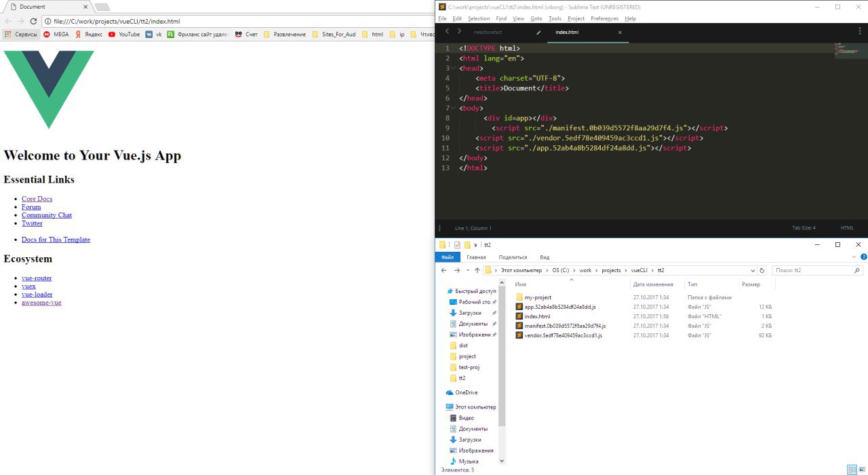Click the Vue logo image

point(49,90)
